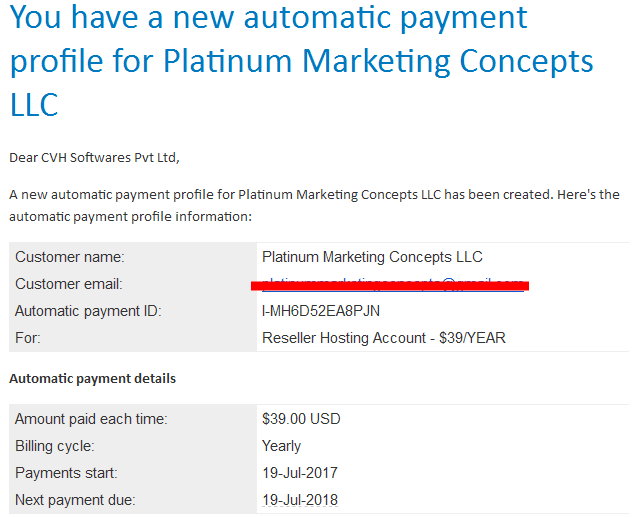Image resolution: width=634 pixels, height=517 pixels.
Task: Click the For: label in profile table
Action: 28,338
